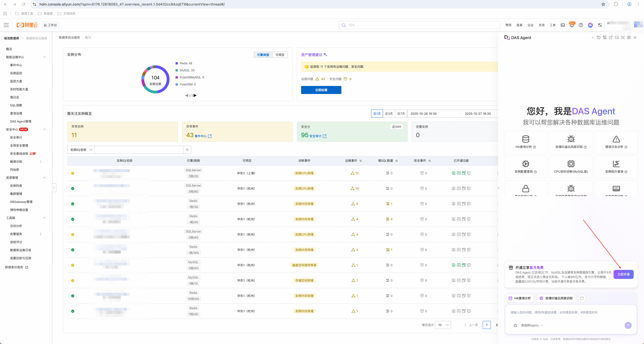Open Cloud Shell terminal icon in header

[x=562, y=25]
